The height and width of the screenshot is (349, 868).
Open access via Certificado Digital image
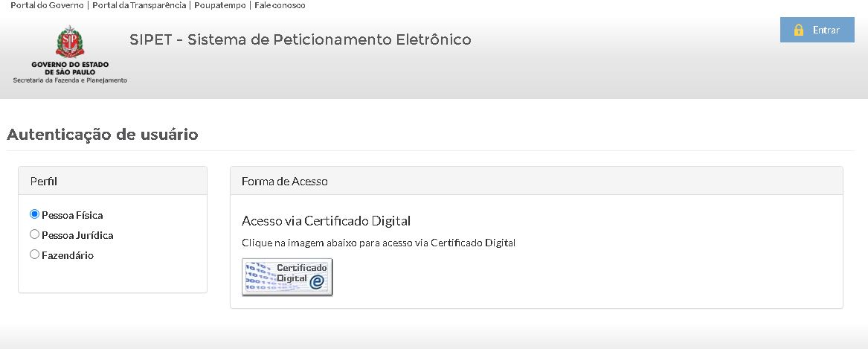tap(287, 277)
